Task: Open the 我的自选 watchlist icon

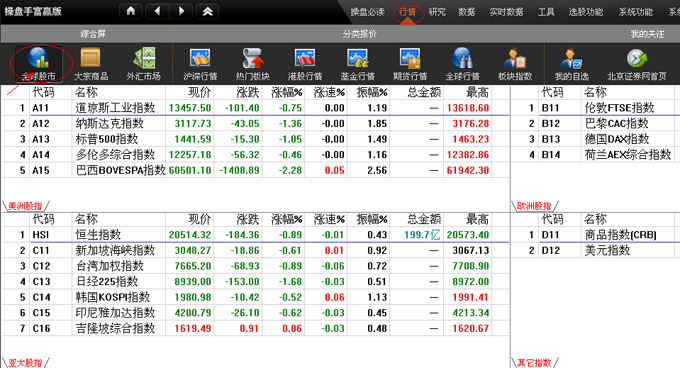Action: pyautogui.click(x=572, y=65)
